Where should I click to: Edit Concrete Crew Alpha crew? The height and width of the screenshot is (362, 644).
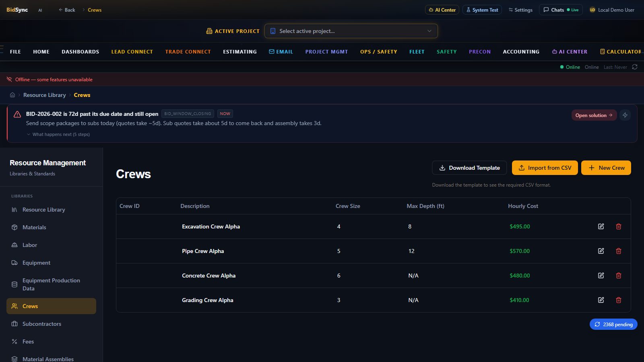(x=601, y=276)
